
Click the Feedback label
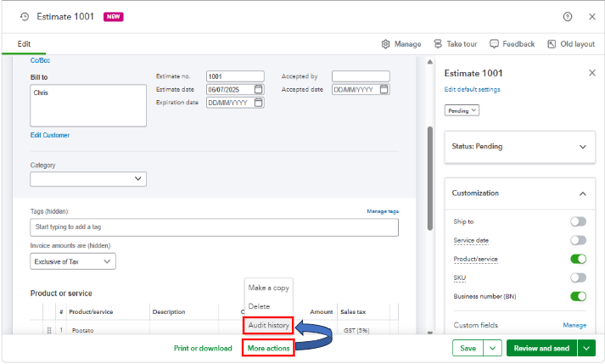[x=518, y=44]
